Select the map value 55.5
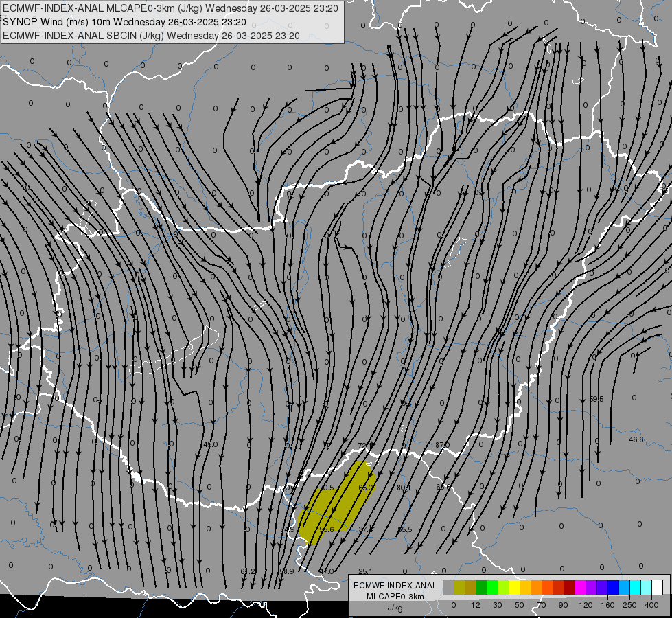 coord(404,529)
